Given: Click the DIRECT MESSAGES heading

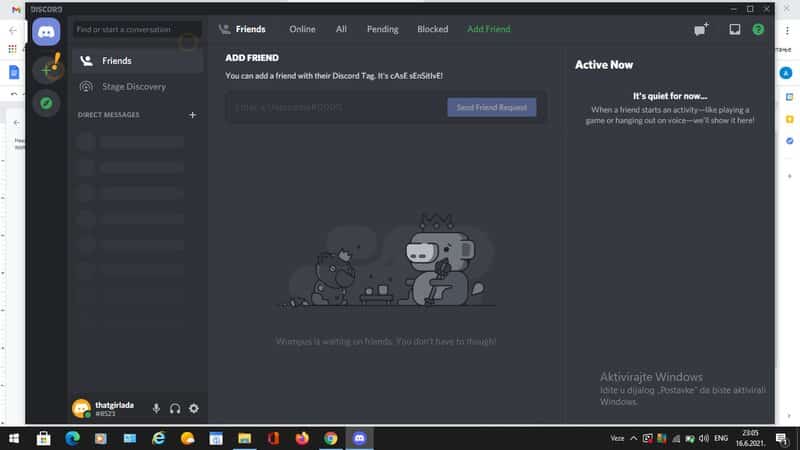Looking at the screenshot, I should point(109,115).
